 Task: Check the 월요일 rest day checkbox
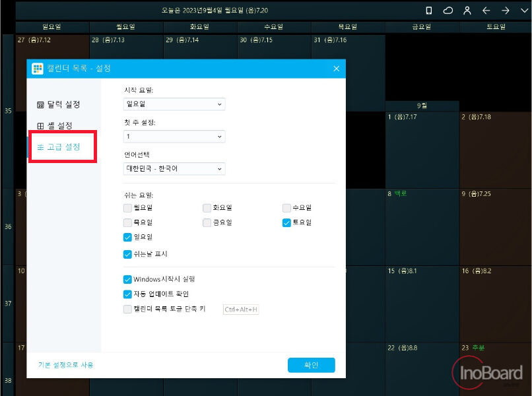127,208
